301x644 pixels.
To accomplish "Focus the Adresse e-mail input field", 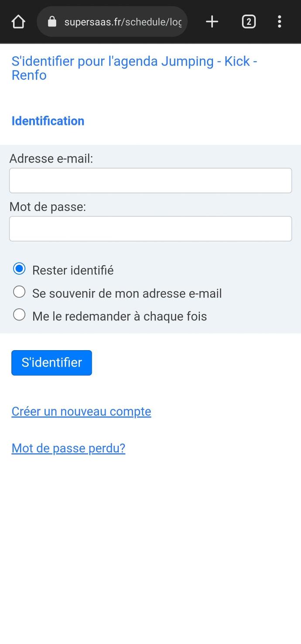I will (x=150, y=180).
